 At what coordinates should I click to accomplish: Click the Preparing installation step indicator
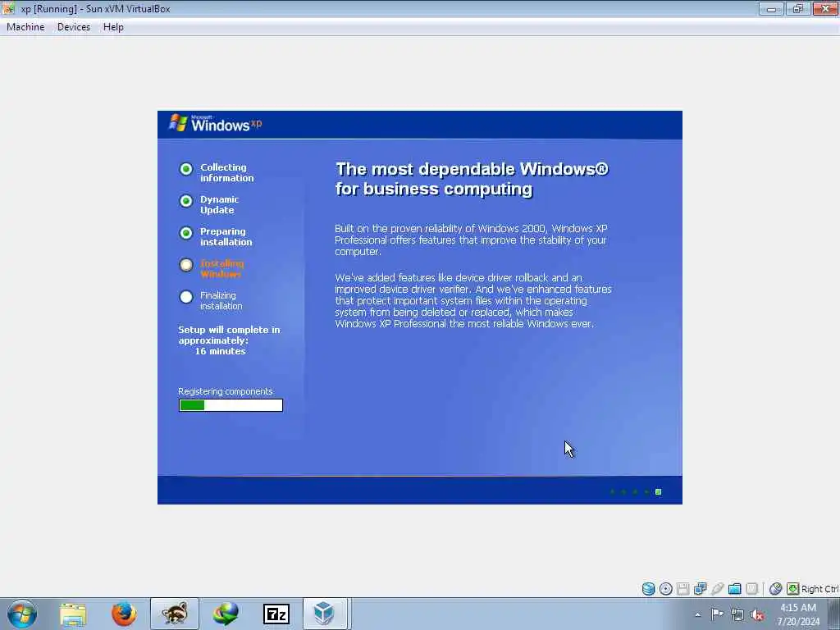tap(186, 233)
